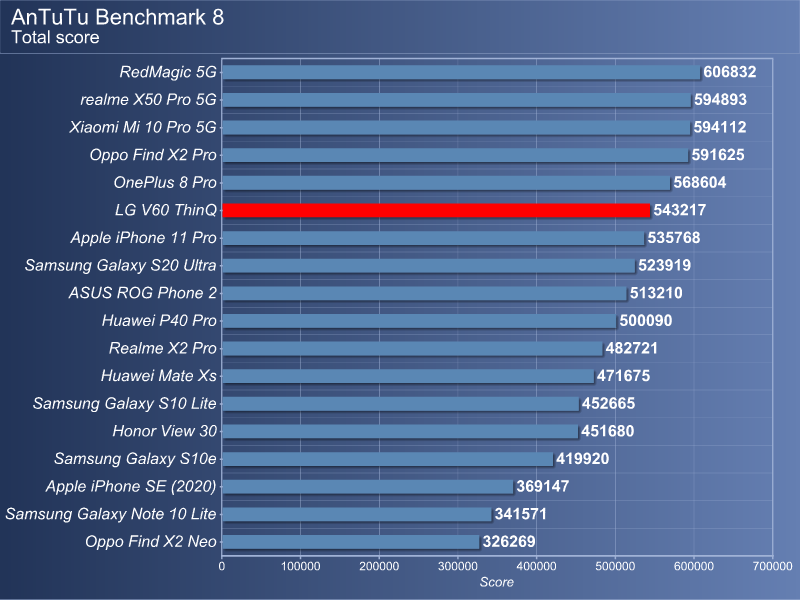Click the 'Score' x-axis title
800x600 pixels.
coord(497,582)
